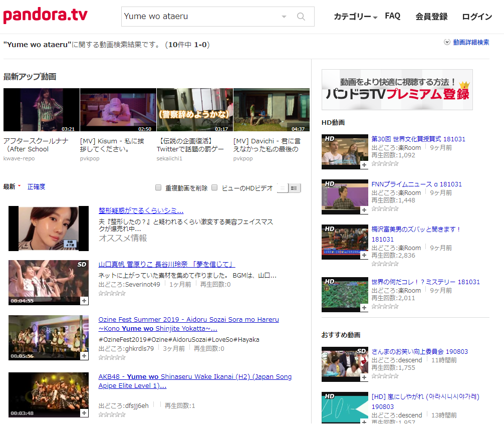Viewport: 504px width, 432px height.
Task: Click uploader Severinot49 name
Action: tap(142, 285)
